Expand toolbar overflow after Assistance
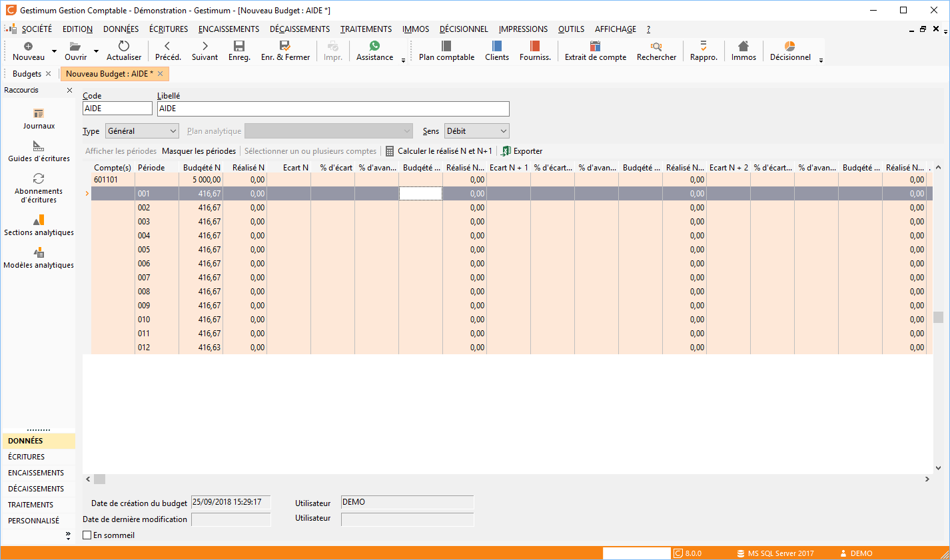The width and height of the screenshot is (950, 560). pos(403,61)
